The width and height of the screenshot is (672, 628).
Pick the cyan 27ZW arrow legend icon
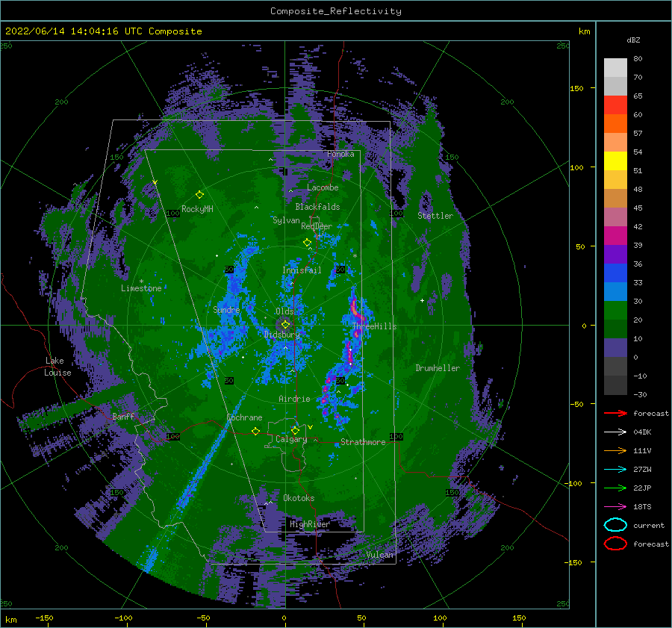615,470
